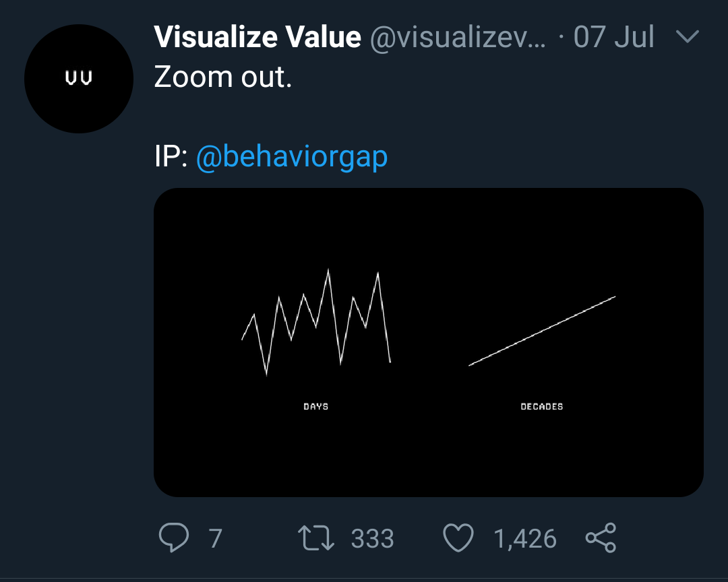Screen dimensions: 728x582
Task: Expand the tweet options chevron
Action: (x=688, y=36)
